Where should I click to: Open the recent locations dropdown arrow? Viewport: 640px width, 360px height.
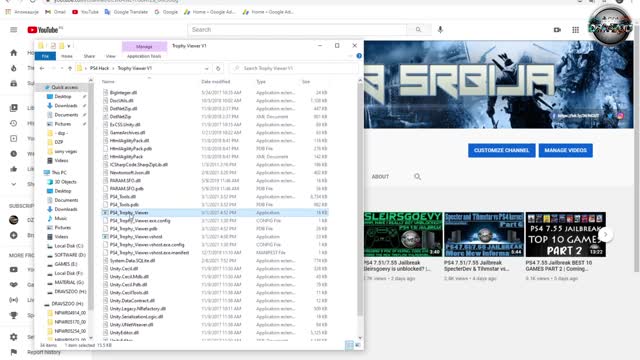click(x=62, y=68)
